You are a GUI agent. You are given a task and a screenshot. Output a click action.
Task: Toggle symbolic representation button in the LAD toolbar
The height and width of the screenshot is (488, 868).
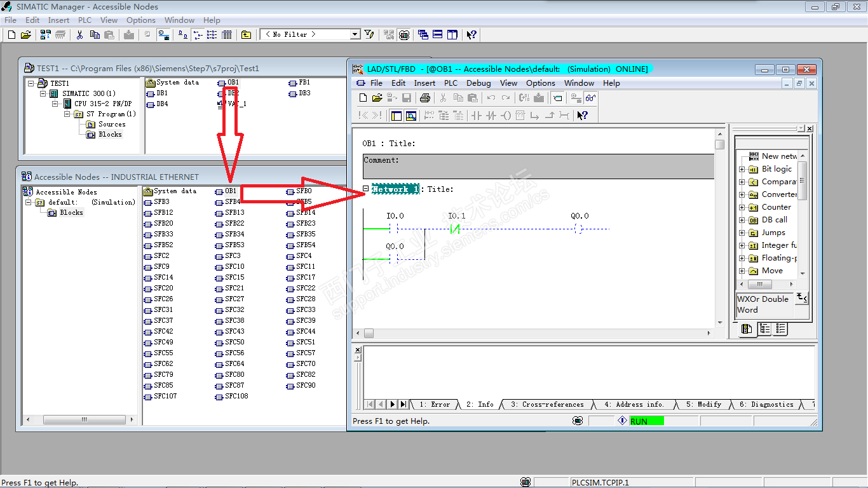557,98
